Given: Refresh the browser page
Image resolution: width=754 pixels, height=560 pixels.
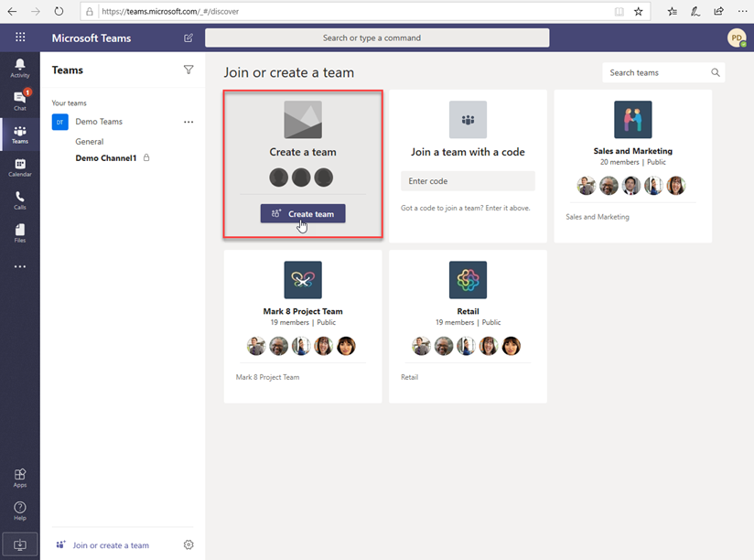Looking at the screenshot, I should (59, 12).
